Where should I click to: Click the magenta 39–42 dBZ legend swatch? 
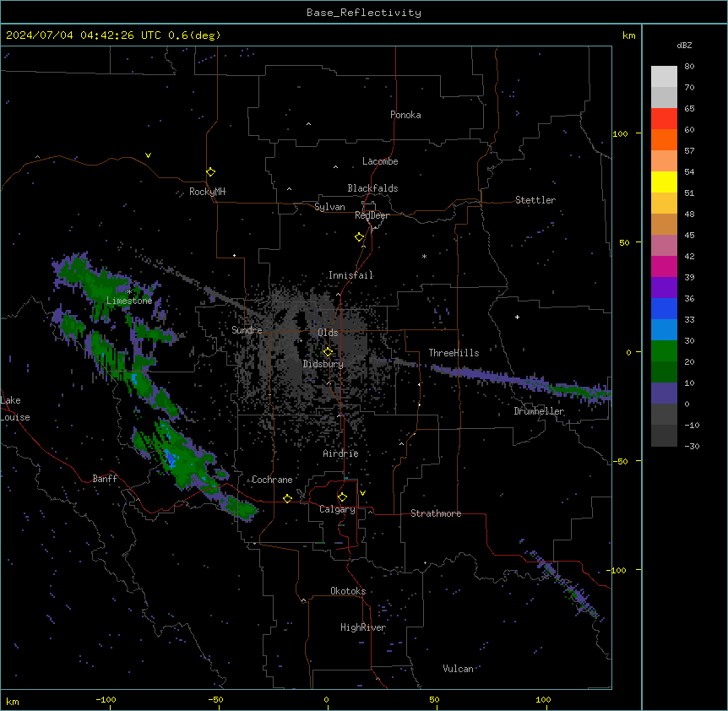pyautogui.click(x=664, y=266)
